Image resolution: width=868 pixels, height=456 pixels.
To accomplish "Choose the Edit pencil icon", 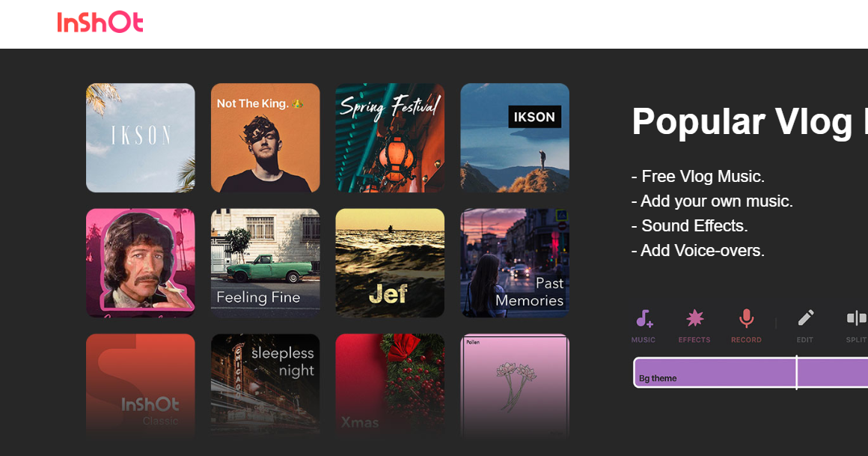I will (805, 318).
